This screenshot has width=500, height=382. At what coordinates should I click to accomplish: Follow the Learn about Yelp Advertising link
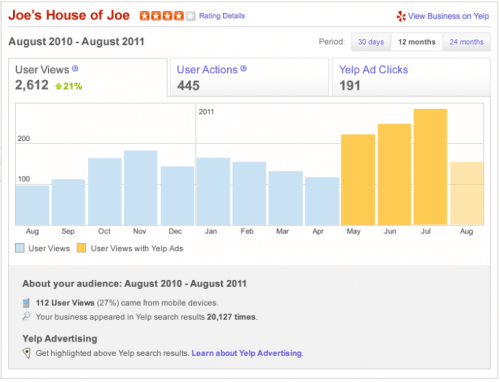[x=247, y=353]
